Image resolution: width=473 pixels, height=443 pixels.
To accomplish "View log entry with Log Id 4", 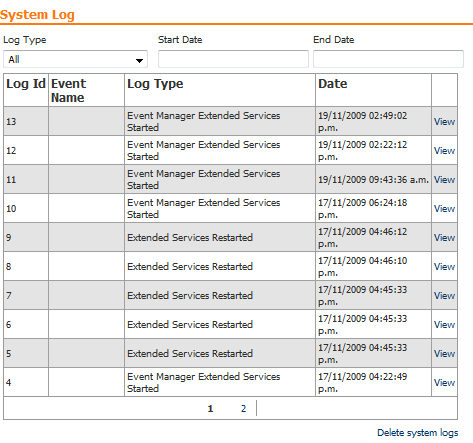I will tap(444, 383).
